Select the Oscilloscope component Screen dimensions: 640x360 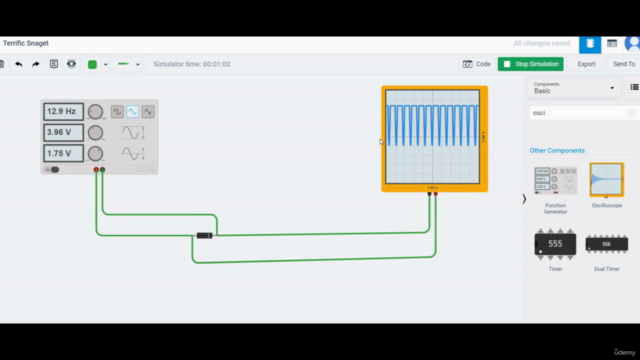607,186
